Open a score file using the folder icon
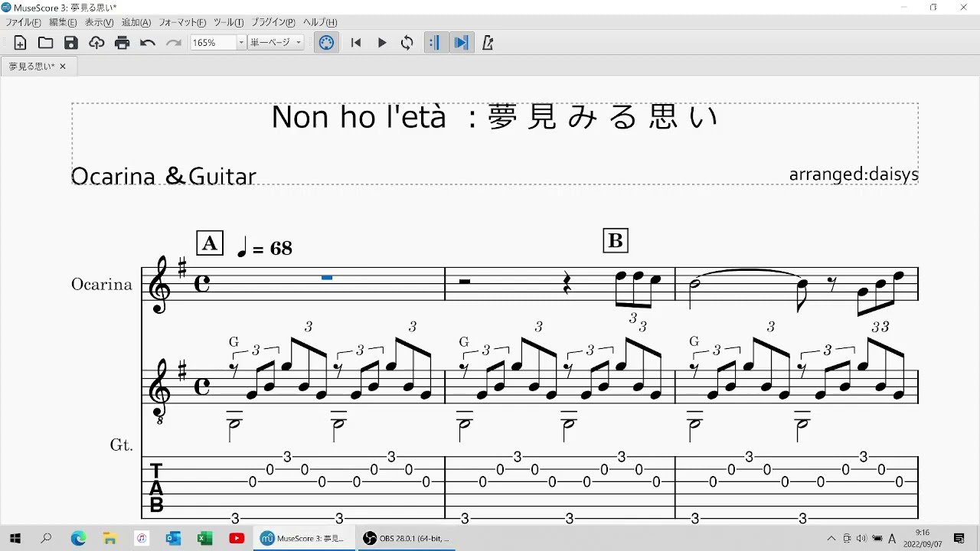This screenshot has width=980, height=551. tap(46, 43)
